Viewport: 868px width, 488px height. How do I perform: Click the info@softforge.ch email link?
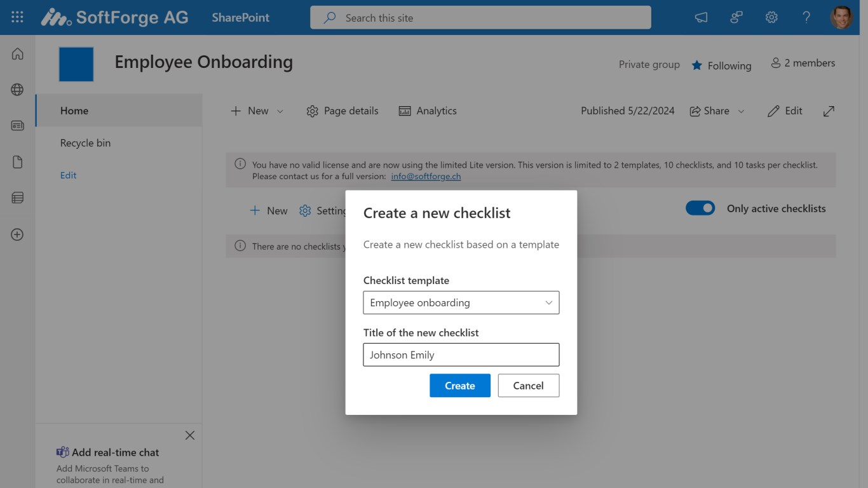pos(426,176)
